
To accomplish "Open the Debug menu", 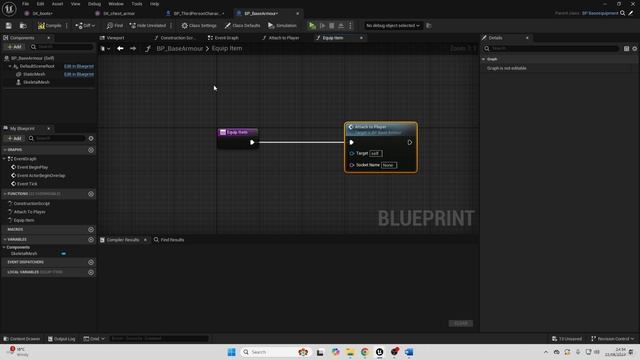I will pyautogui.click(x=94, y=4).
